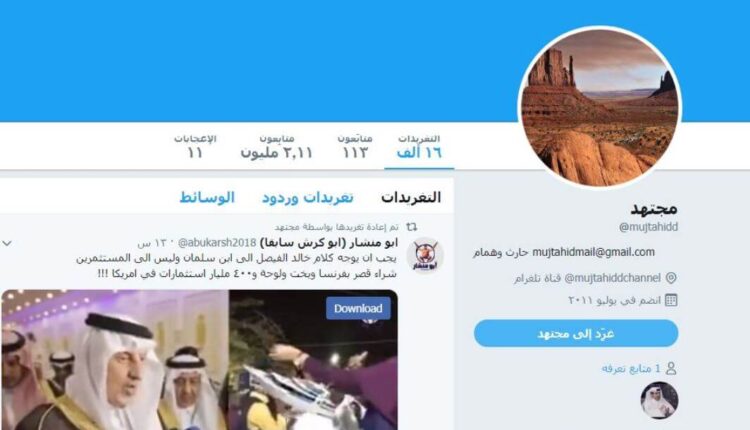Open the known follower's avatar thumbnail

coord(659,400)
